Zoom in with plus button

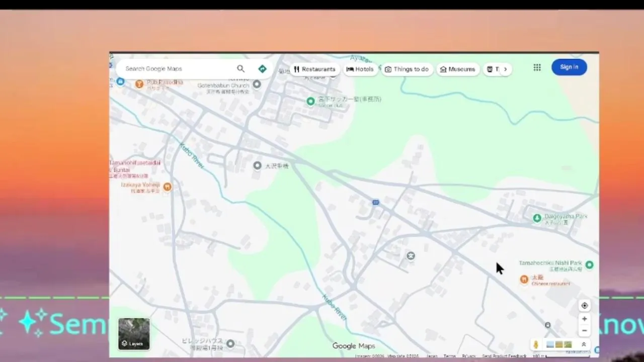[x=584, y=319]
